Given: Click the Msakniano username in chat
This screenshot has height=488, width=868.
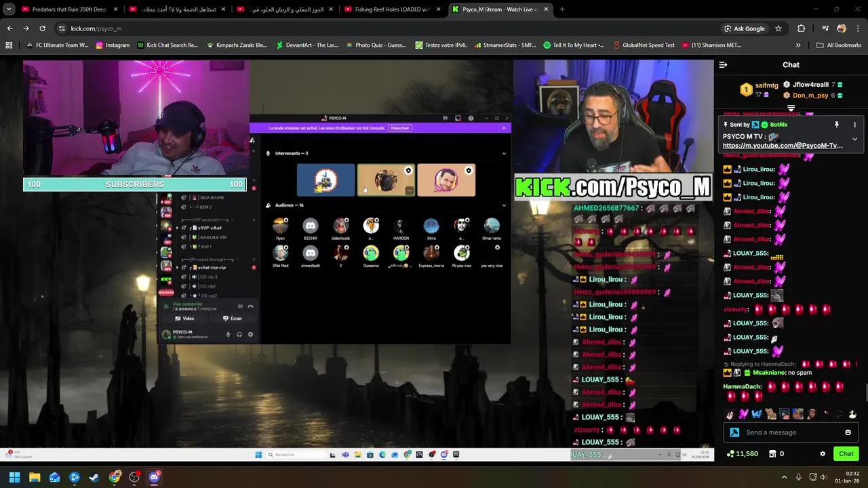Looking at the screenshot, I should coord(769,373).
